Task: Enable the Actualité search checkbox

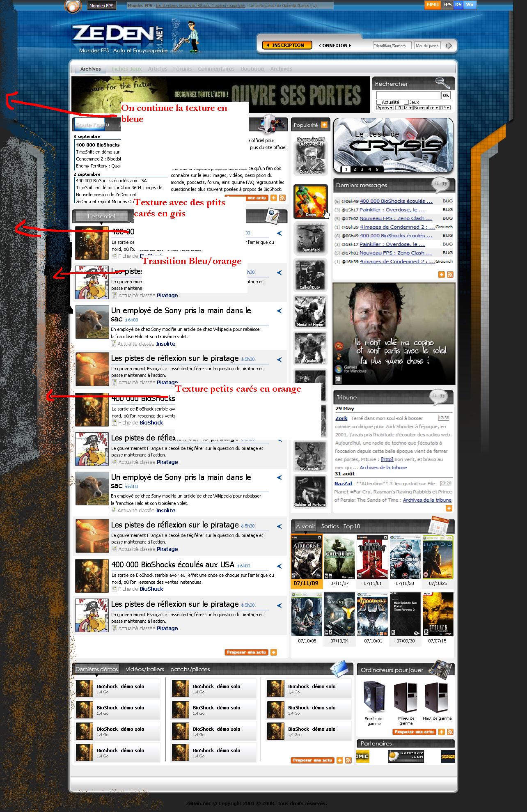Action: [x=379, y=102]
